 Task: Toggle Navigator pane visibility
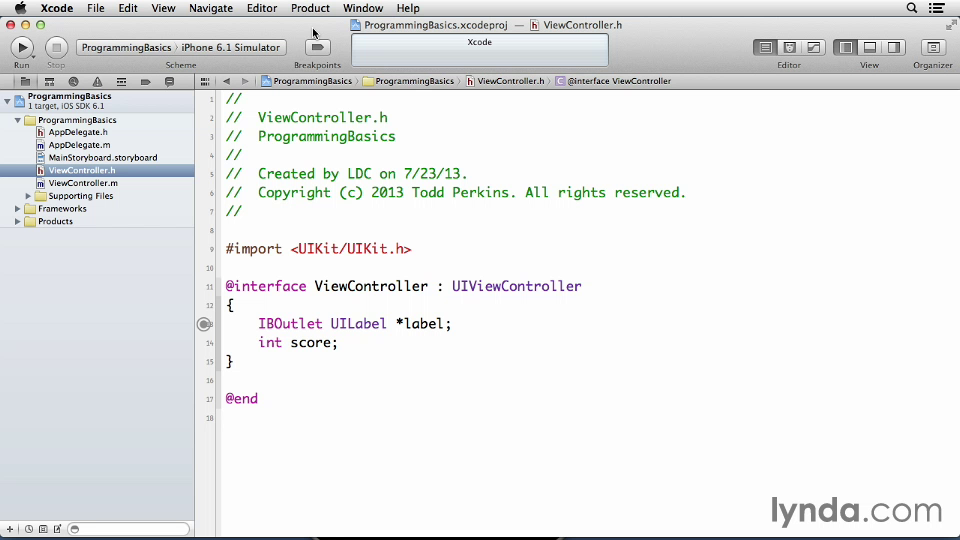(846, 47)
